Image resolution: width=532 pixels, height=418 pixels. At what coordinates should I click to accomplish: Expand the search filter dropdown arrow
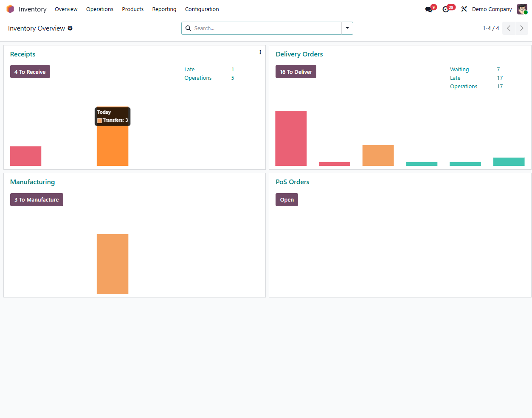click(x=347, y=28)
